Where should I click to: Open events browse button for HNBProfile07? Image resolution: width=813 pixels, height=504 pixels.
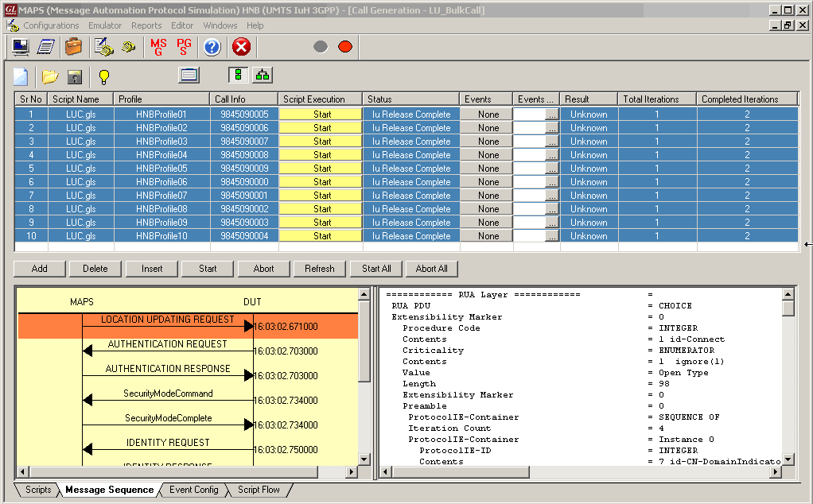coord(552,196)
